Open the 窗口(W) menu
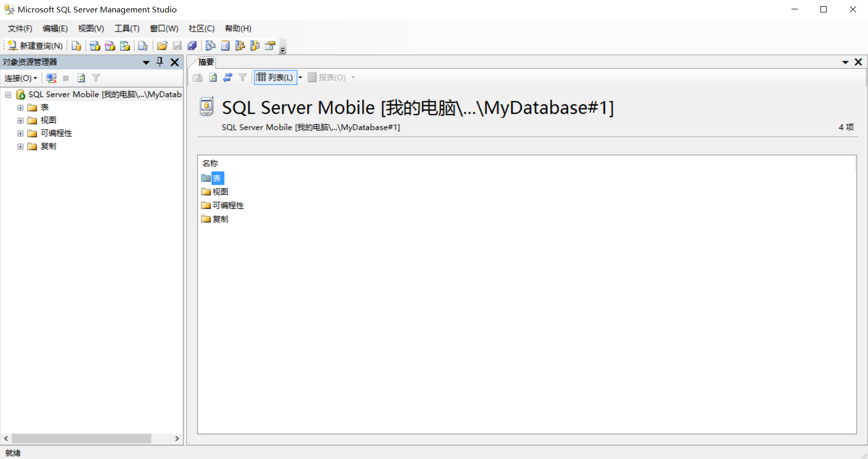The height and width of the screenshot is (459, 868). [164, 28]
